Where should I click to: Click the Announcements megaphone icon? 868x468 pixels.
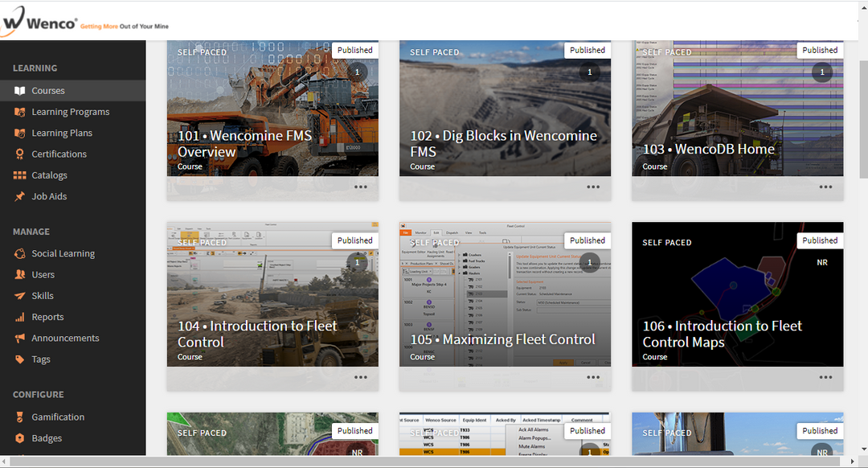pyautogui.click(x=19, y=338)
